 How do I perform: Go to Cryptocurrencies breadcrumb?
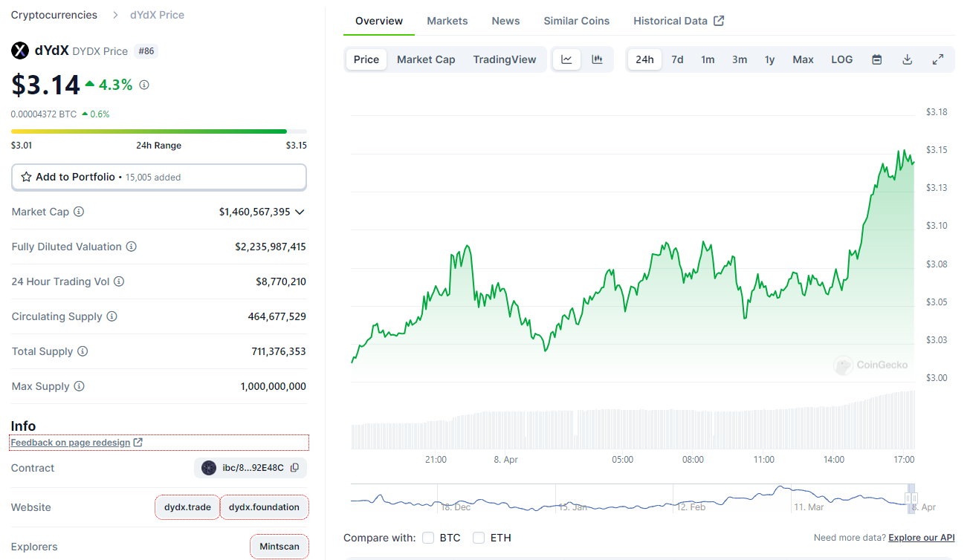(x=54, y=15)
